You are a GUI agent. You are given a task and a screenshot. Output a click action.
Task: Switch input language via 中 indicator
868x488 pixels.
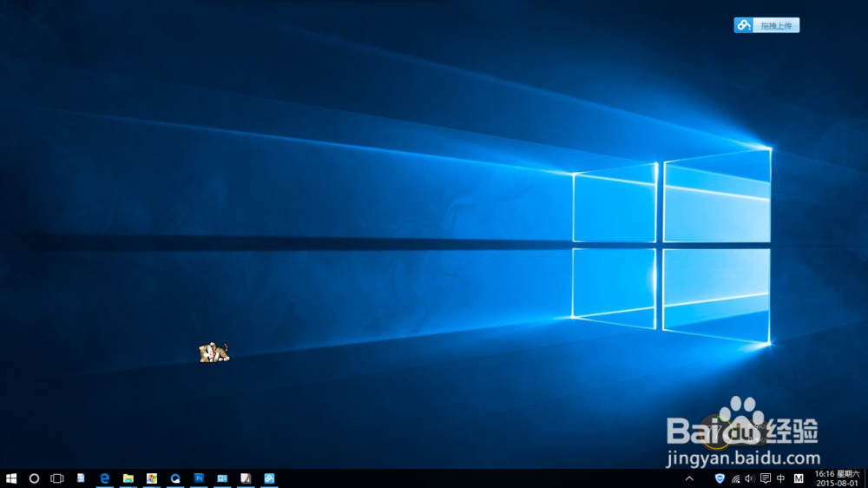coord(780,478)
